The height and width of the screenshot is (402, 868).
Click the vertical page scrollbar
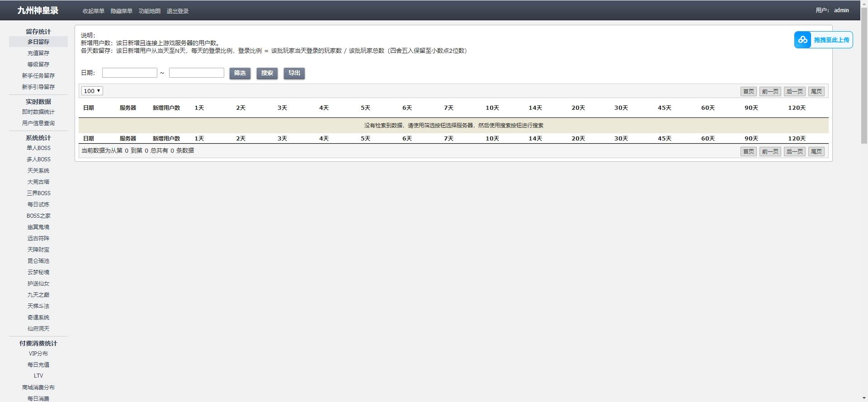pyautogui.click(x=864, y=81)
